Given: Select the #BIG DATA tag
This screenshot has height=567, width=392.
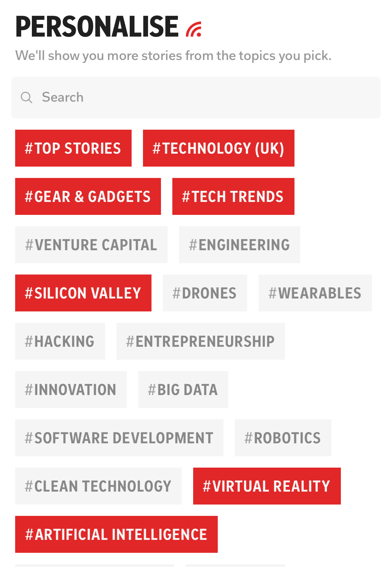Looking at the screenshot, I should point(183,390).
